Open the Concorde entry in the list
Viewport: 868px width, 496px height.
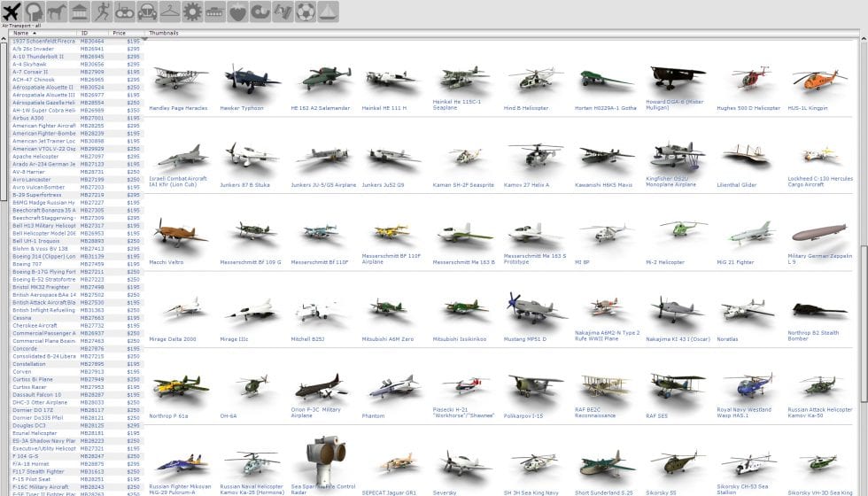coord(25,348)
